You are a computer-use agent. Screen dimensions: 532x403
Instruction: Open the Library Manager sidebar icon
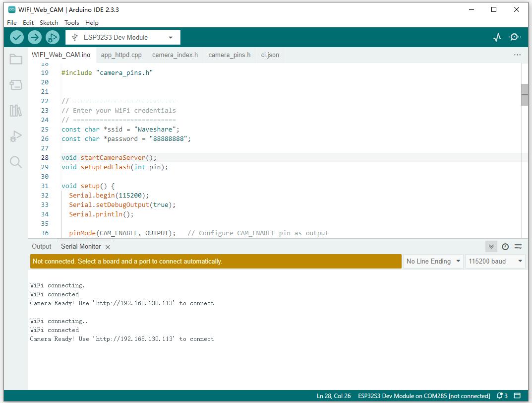click(x=16, y=111)
